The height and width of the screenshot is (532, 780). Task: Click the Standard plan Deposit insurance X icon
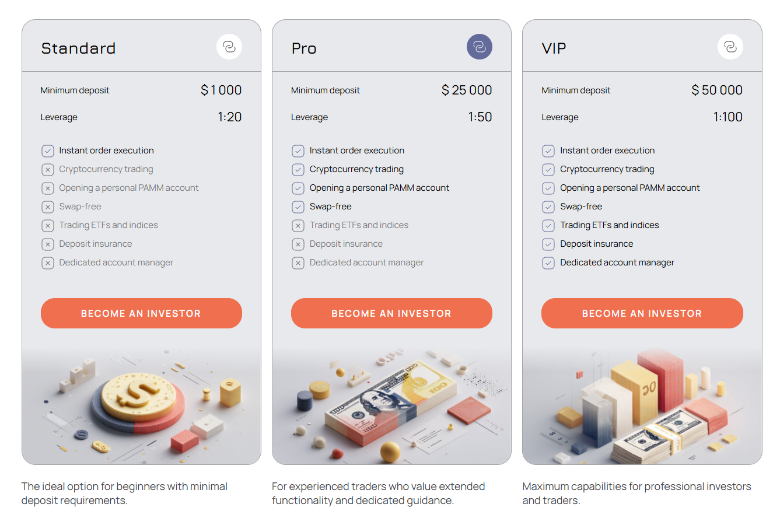48,244
